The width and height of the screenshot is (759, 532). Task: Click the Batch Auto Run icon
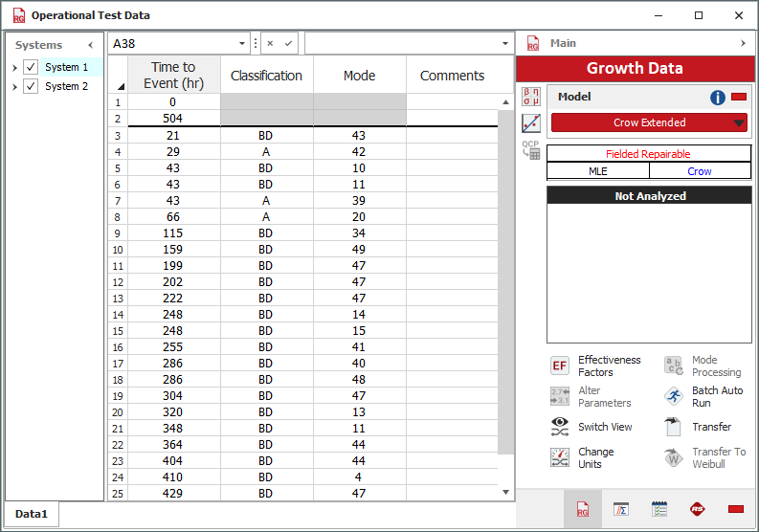pyautogui.click(x=674, y=397)
